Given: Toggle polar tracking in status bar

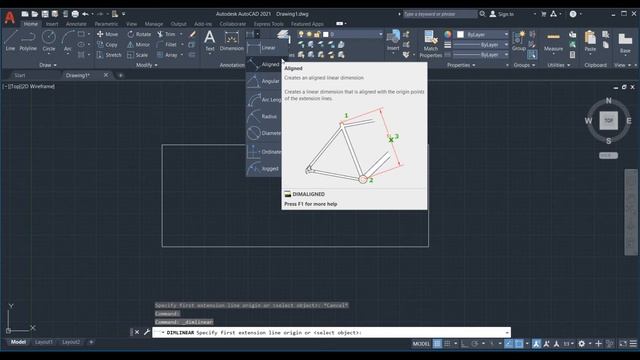Looking at the screenshot, I should pos(474,344).
